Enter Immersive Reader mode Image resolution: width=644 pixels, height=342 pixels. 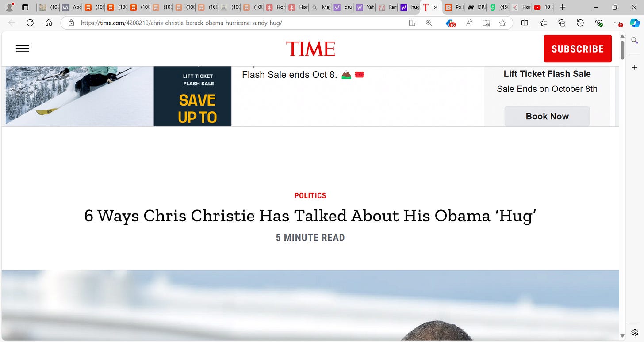pos(486,23)
